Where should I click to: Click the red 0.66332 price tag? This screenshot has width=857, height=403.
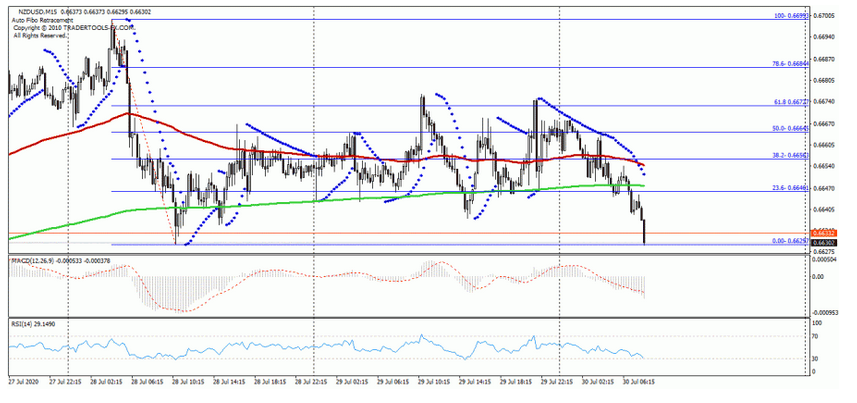(824, 234)
